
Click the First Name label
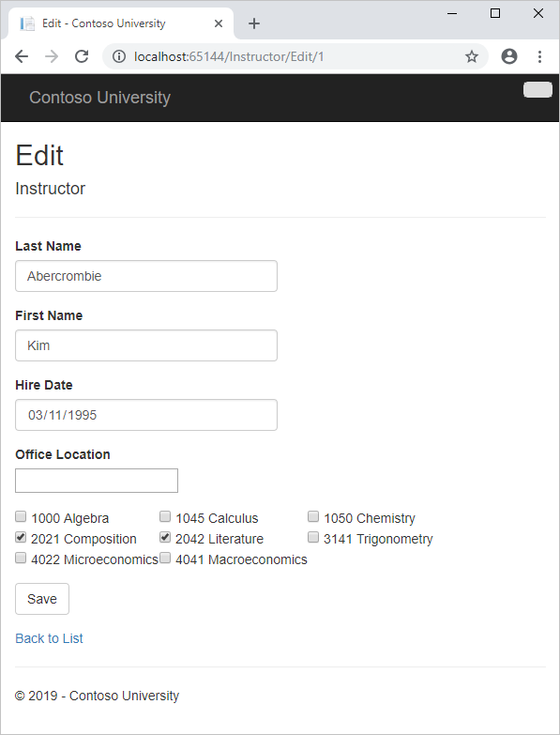(x=49, y=315)
